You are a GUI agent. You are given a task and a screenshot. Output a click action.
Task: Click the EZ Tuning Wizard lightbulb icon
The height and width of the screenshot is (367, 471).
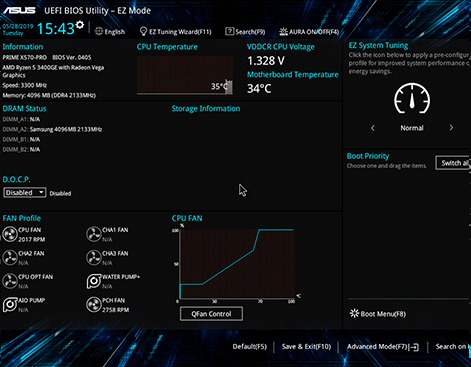143,31
